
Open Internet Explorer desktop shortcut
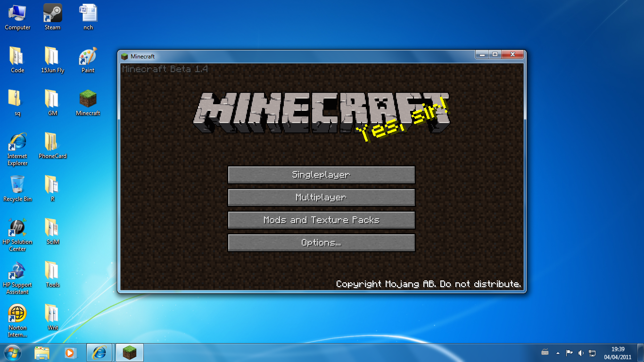pyautogui.click(x=17, y=149)
